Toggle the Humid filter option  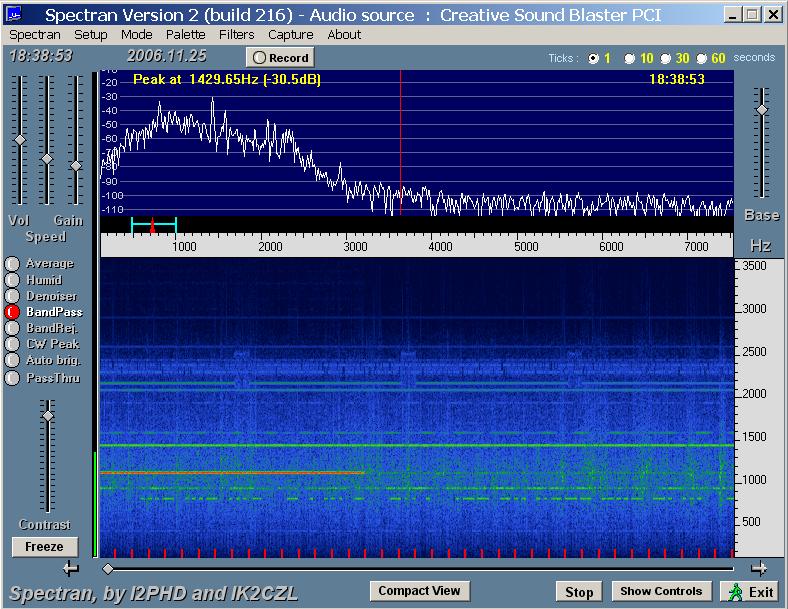(12, 280)
